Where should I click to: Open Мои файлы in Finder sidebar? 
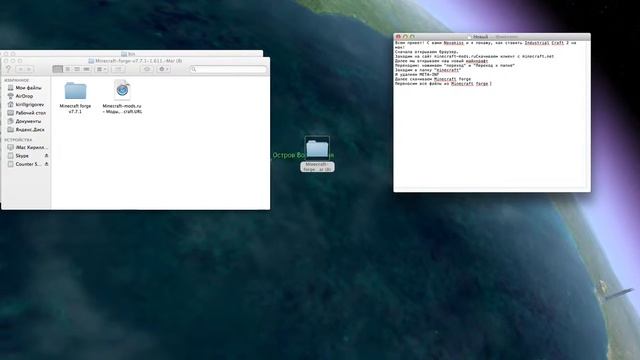[25, 88]
